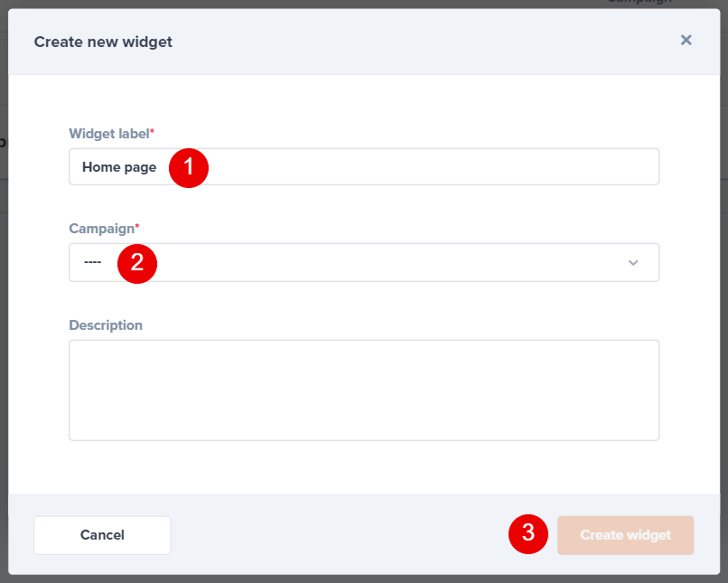The image size is (728, 583).
Task: Click the Campaign dropdown chevron arrow
Action: (x=633, y=263)
